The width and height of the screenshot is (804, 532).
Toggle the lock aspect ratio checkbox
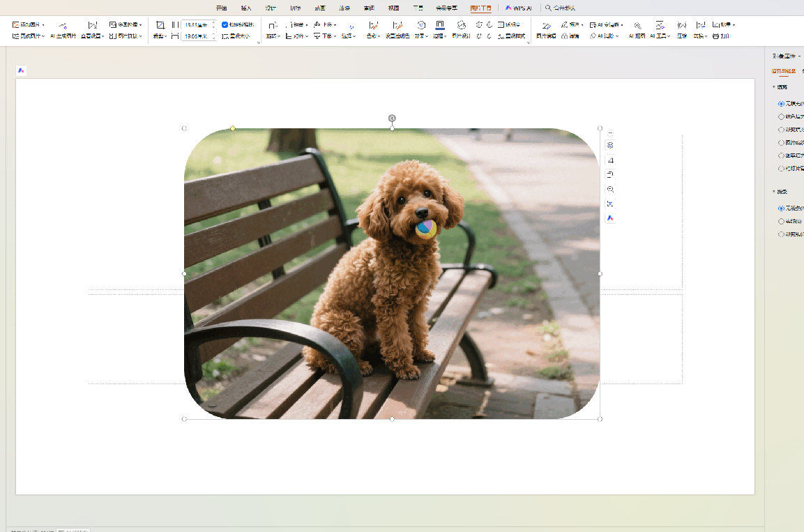tap(225, 24)
